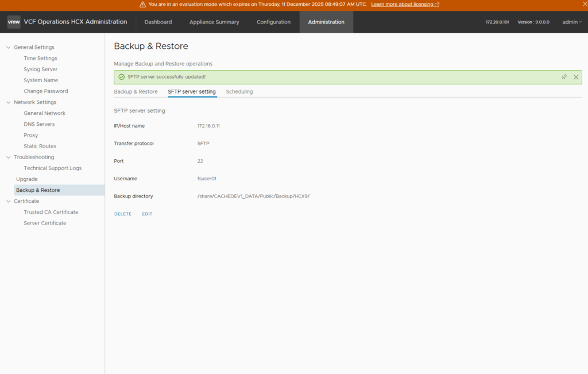Click EDIT to modify SFTP settings
Screen dimensions: 588x374
click(147, 214)
